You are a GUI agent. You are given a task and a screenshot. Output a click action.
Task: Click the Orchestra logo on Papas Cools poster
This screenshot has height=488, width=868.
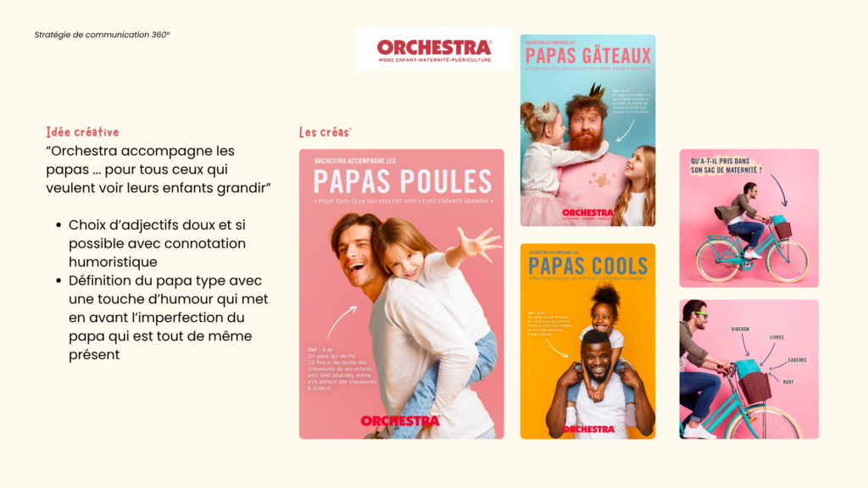(588, 429)
